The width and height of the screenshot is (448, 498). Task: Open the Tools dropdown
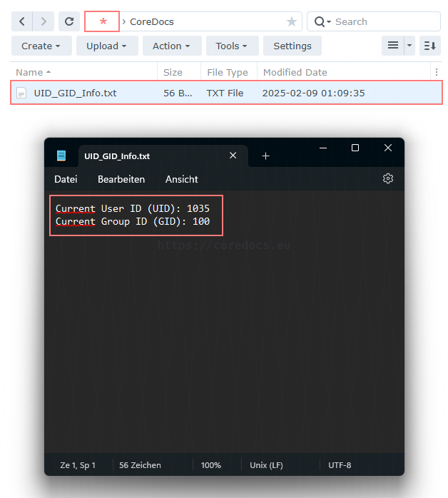tap(232, 46)
